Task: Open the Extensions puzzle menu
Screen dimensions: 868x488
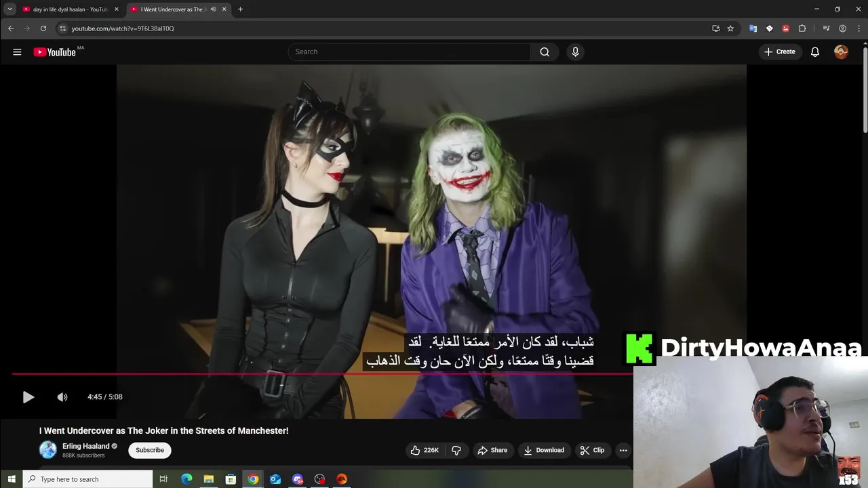Action: click(x=802, y=28)
